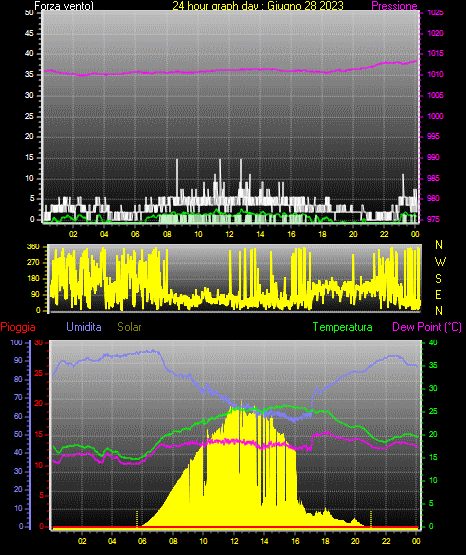The image size is (466, 555).
Task: Click the dotted sunset marker near 21
Action: coord(371,519)
